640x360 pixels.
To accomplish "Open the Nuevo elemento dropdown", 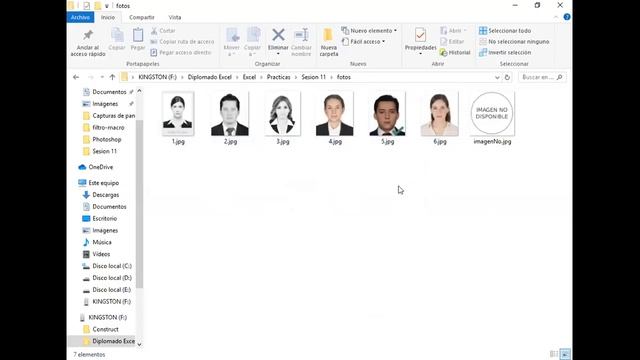I will [x=369, y=31].
